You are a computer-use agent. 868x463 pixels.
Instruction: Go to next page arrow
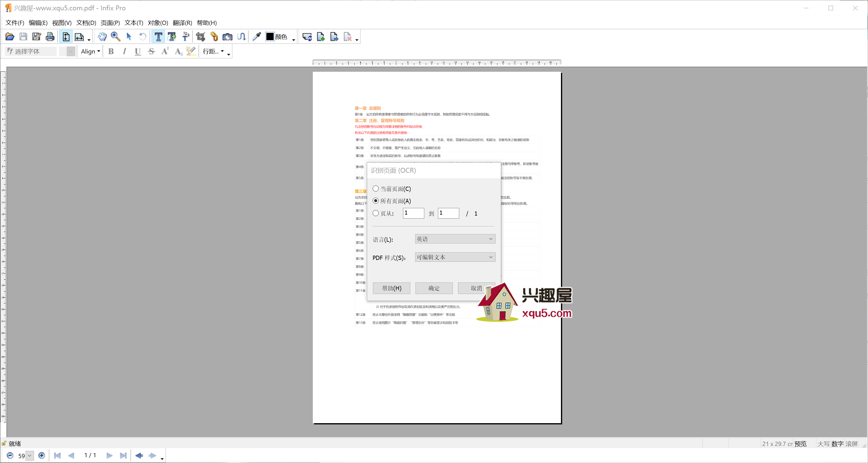(x=110, y=456)
